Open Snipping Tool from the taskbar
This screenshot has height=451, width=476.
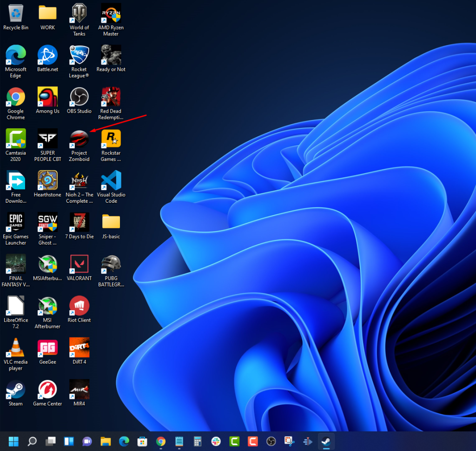pyautogui.click(x=289, y=441)
